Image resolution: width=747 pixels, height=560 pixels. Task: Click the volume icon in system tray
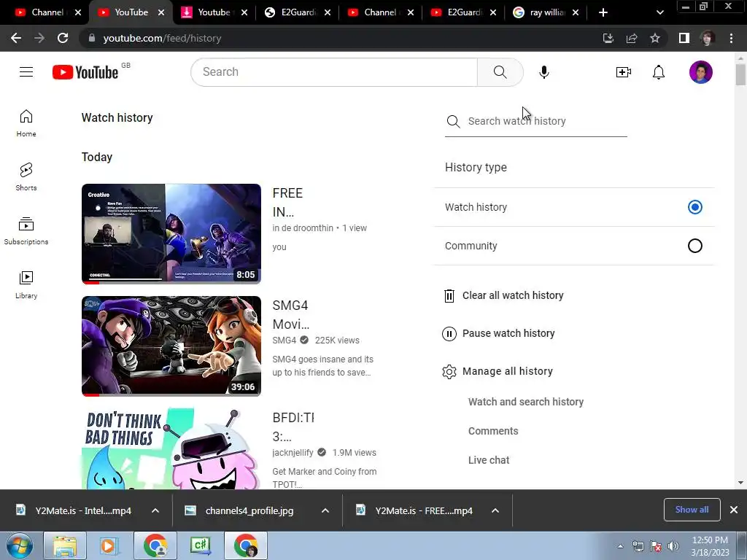pyautogui.click(x=673, y=546)
